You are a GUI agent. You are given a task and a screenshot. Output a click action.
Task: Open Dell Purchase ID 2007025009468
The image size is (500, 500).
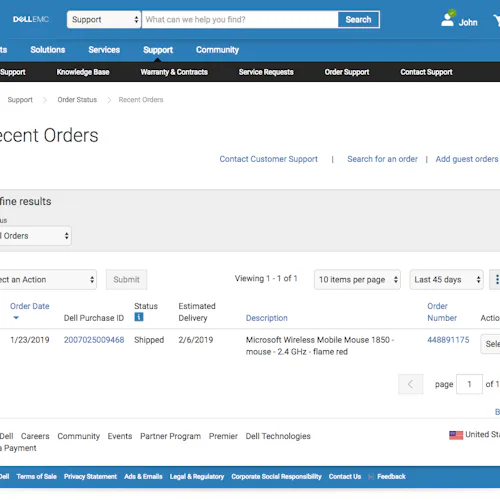coord(94,340)
